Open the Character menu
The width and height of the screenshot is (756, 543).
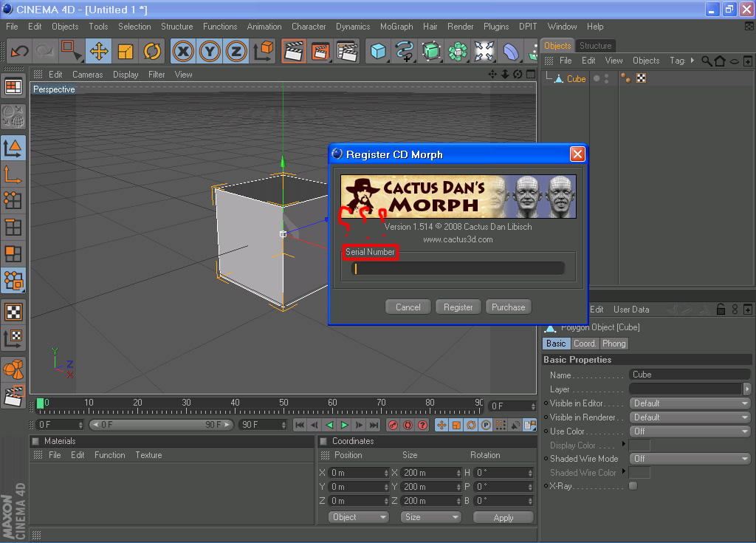[x=309, y=27]
